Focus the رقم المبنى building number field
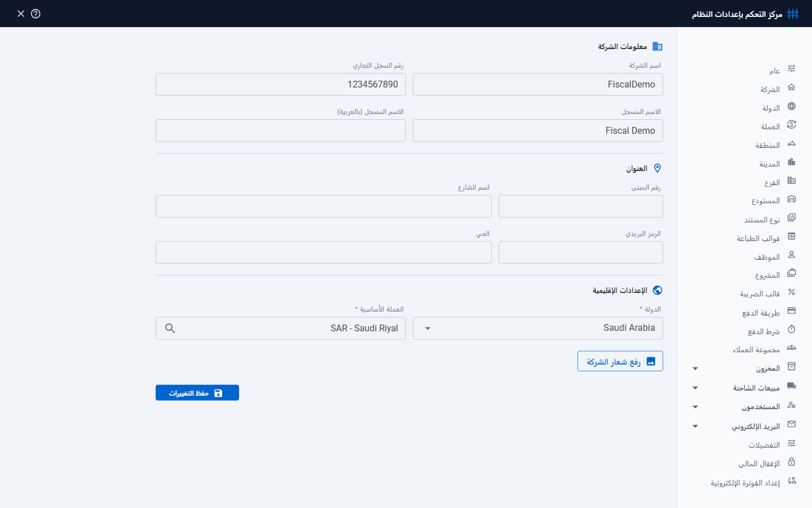 581,207
